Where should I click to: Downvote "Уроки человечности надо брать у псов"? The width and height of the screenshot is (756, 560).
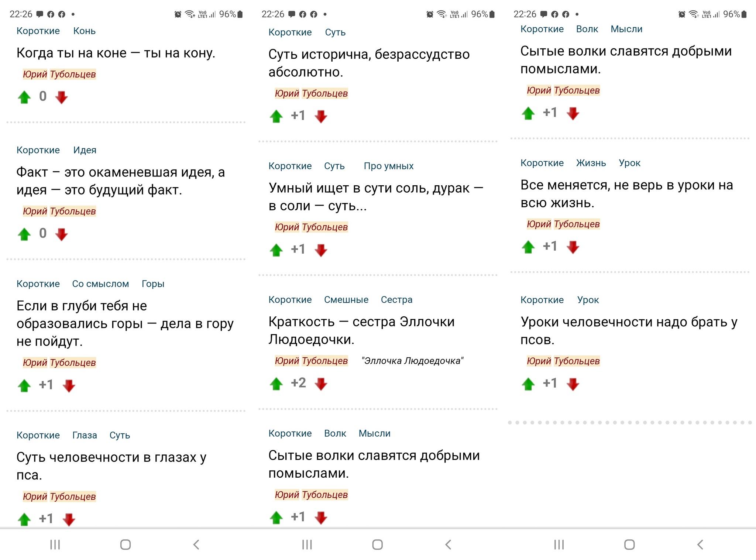point(573,384)
